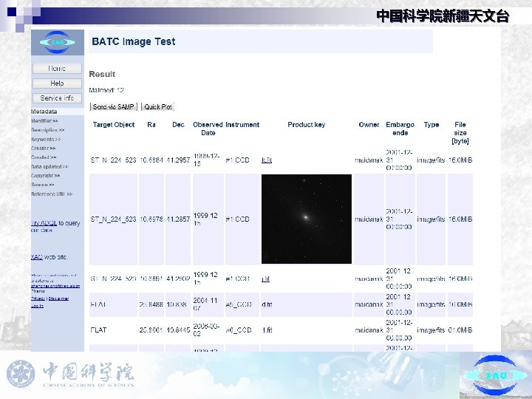Click the Dec value 10.8445
Viewport: 532px width, 399px height.
(178, 330)
